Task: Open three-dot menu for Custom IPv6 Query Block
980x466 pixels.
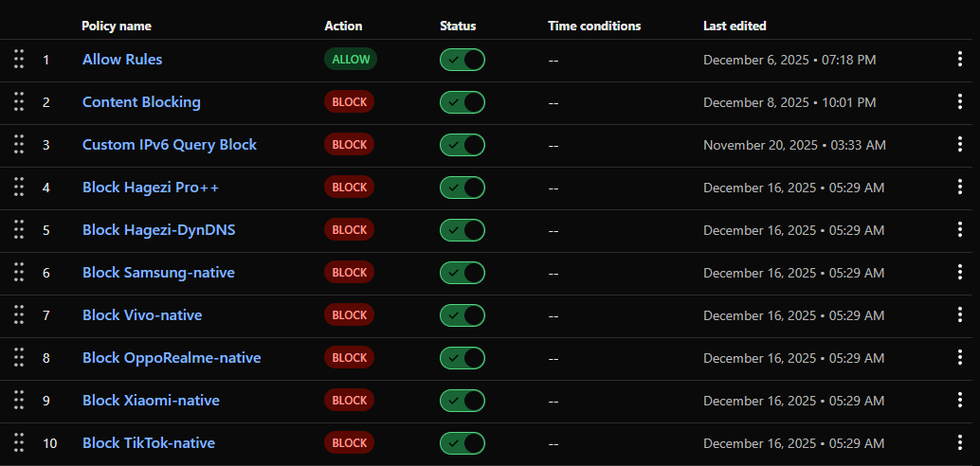Action: 960,145
